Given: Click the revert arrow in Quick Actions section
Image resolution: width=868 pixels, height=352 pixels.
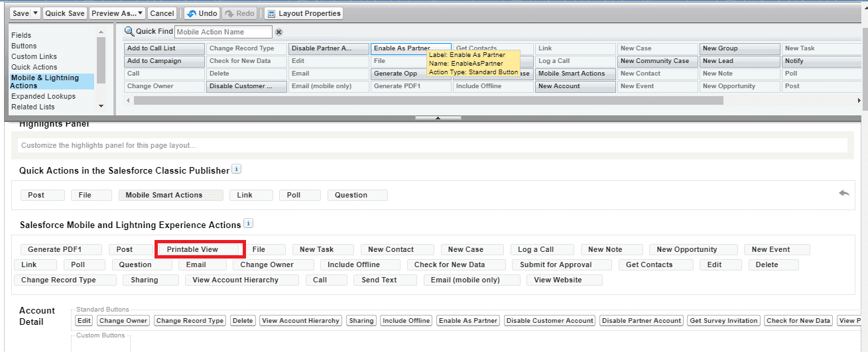Looking at the screenshot, I should coord(843,193).
